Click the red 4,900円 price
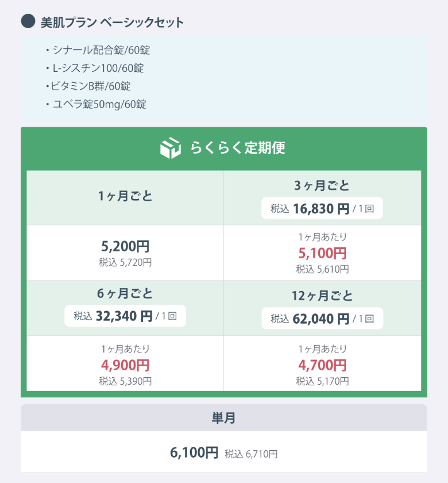448x483 pixels. tap(125, 365)
